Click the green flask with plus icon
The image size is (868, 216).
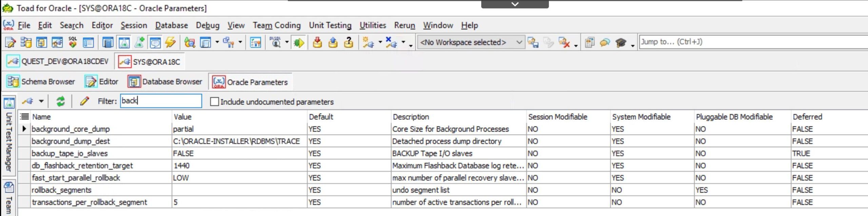(139, 43)
